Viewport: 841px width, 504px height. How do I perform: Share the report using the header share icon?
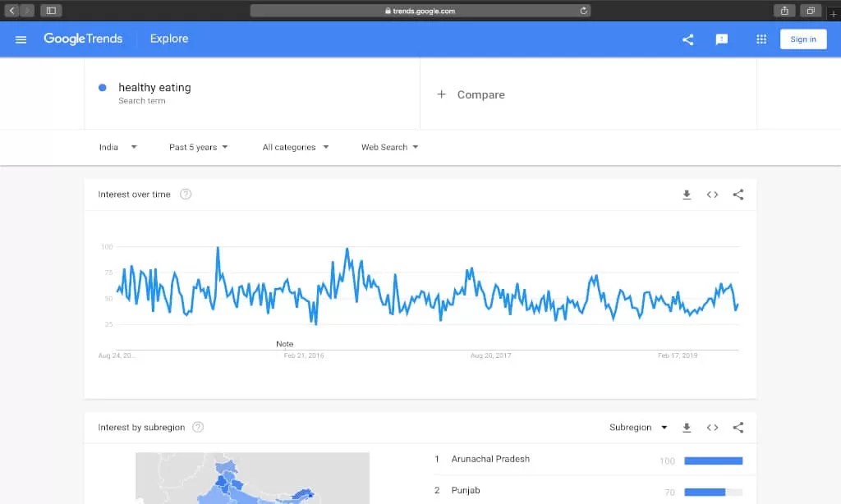click(687, 39)
